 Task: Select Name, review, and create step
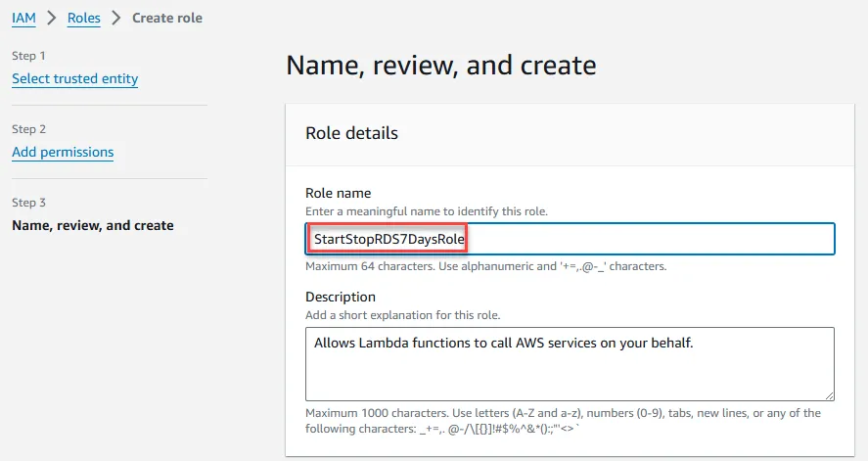pos(92,225)
